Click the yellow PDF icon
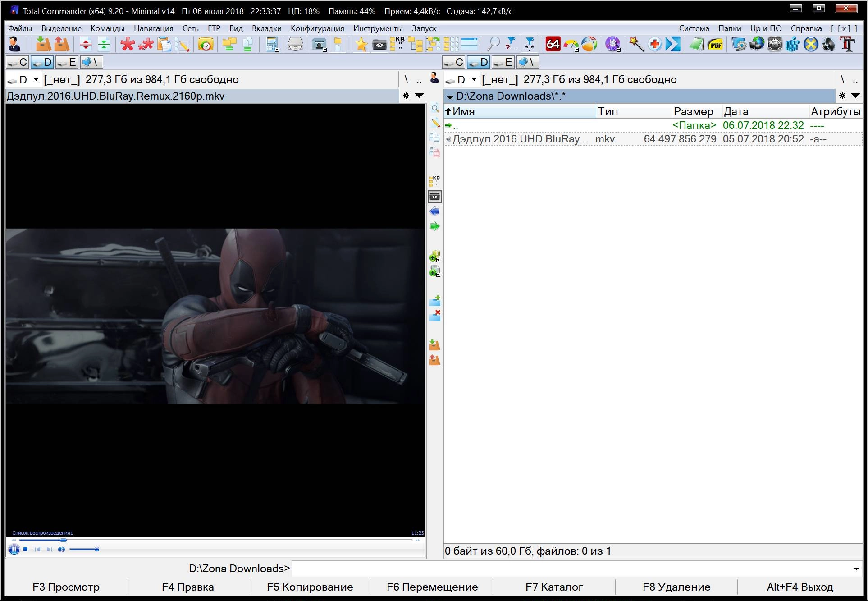Image resolution: width=868 pixels, height=601 pixels. point(715,44)
